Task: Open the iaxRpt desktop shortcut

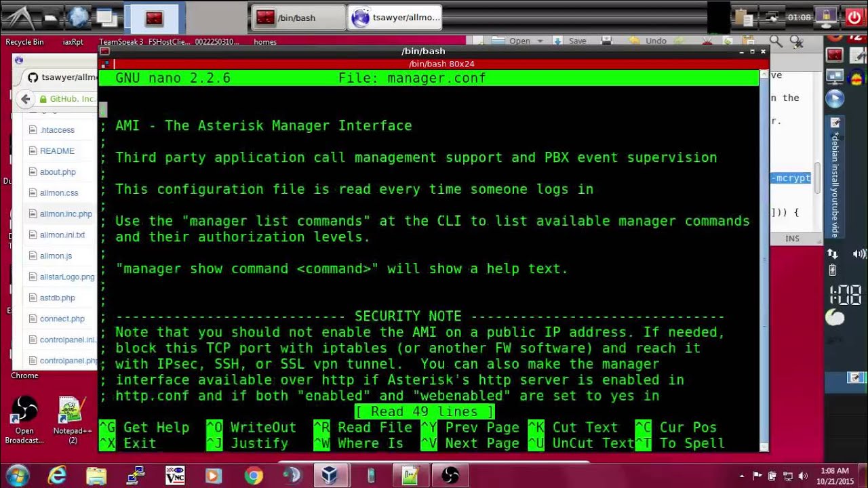Action: click(x=73, y=42)
